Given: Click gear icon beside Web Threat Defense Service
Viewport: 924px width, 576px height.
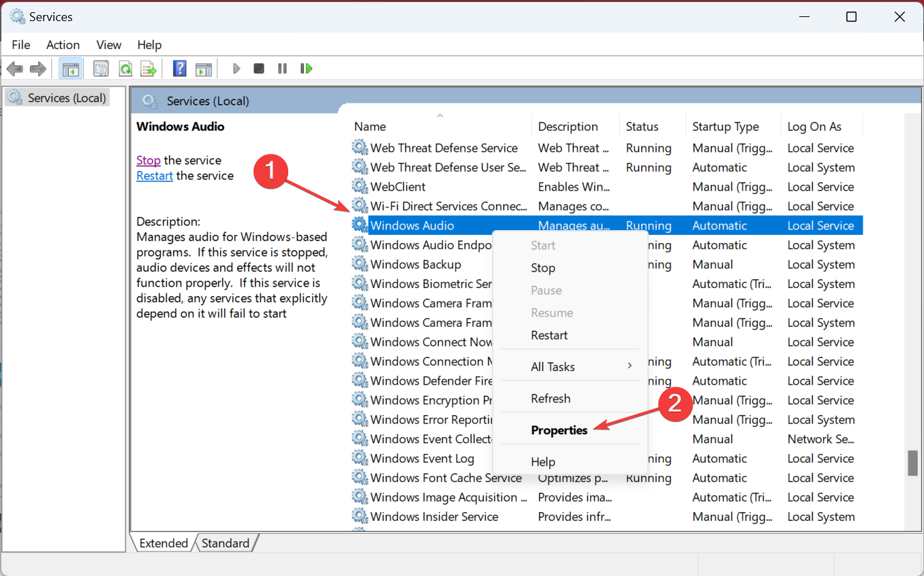Looking at the screenshot, I should click(x=359, y=148).
